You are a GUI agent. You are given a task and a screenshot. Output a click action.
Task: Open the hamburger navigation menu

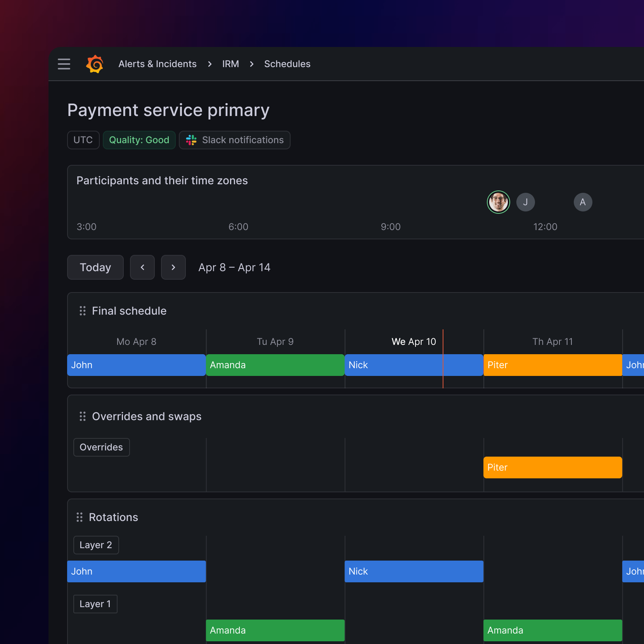tap(64, 64)
